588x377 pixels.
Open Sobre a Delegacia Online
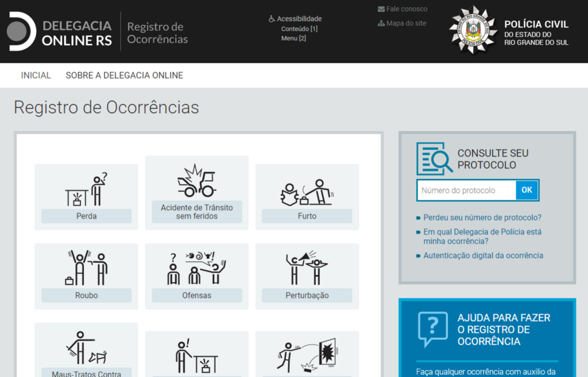pos(124,75)
